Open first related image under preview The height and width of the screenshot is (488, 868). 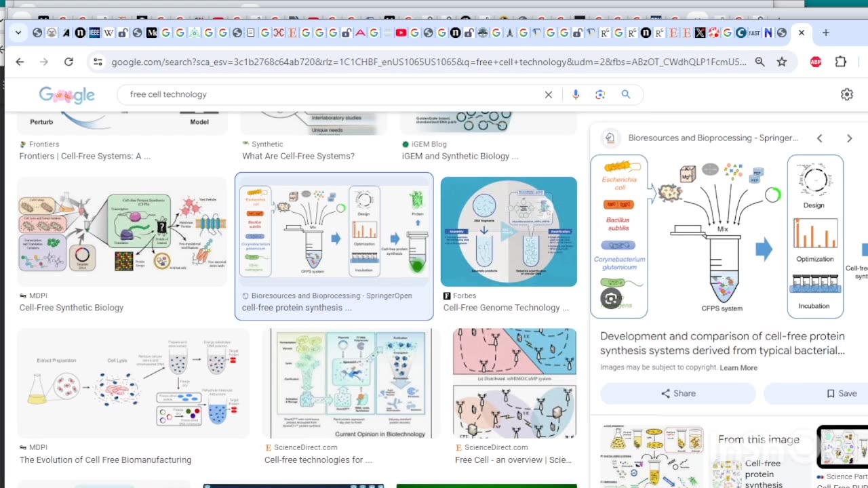(652, 457)
